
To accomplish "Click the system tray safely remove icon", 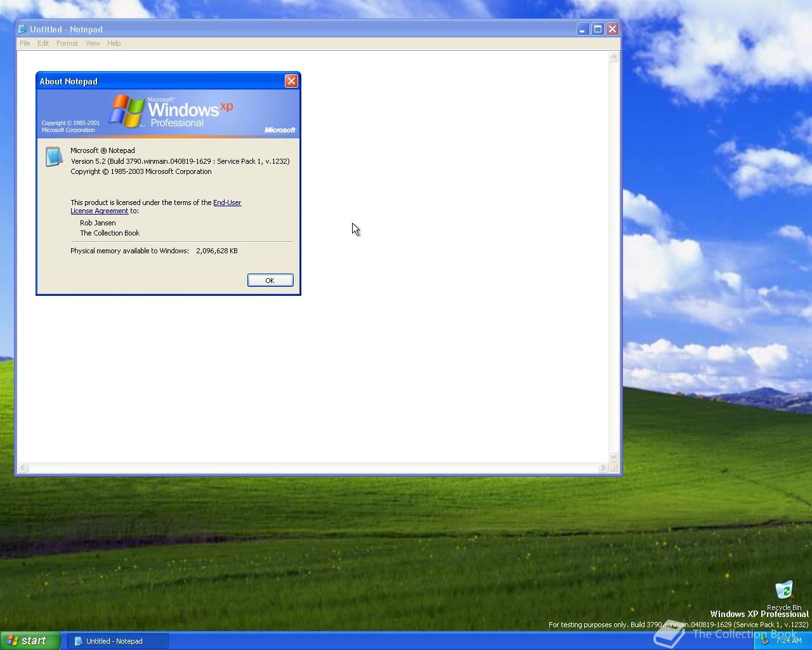I will click(765, 640).
